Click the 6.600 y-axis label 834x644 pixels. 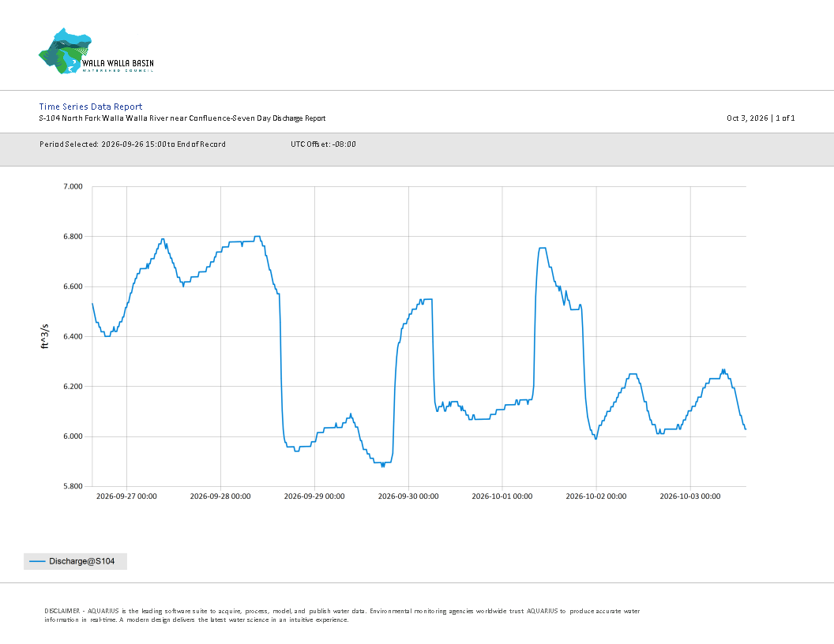73,286
